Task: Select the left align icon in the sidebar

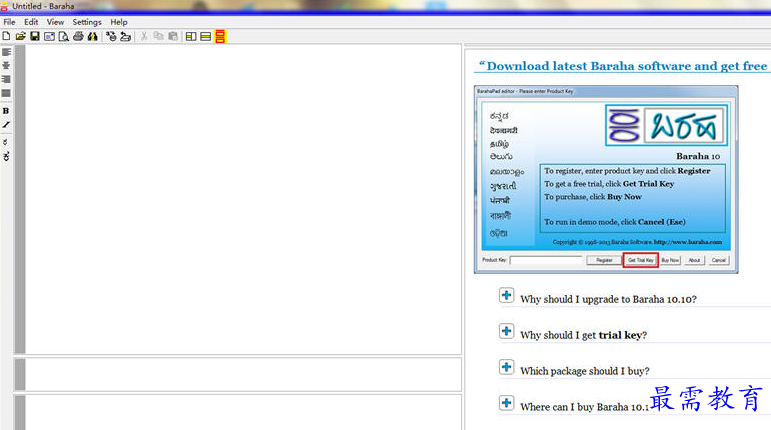Action: (x=6, y=52)
